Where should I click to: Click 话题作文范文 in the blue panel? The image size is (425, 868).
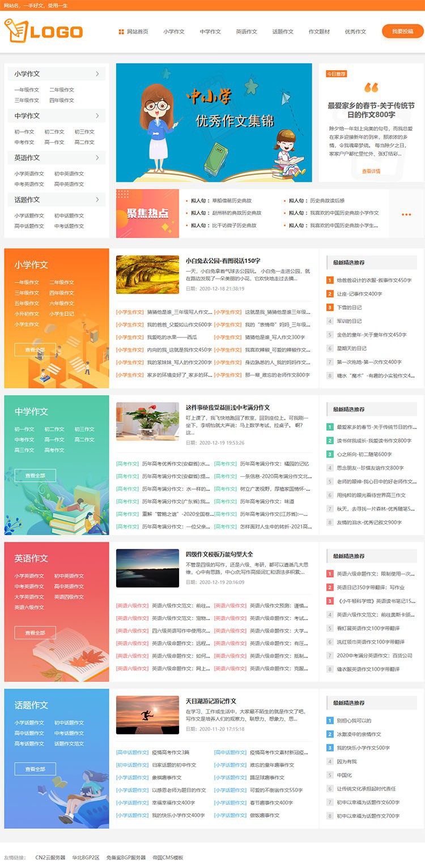[x=69, y=743]
